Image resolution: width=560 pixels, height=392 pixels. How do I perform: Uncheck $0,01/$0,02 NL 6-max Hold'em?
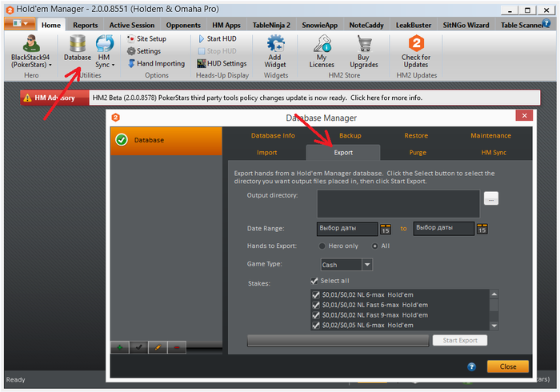coord(316,295)
